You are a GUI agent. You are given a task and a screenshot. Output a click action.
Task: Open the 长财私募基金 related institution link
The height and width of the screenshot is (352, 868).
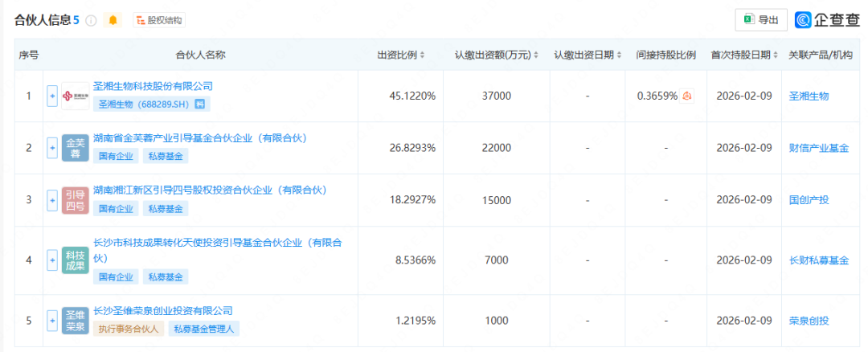pos(819,260)
